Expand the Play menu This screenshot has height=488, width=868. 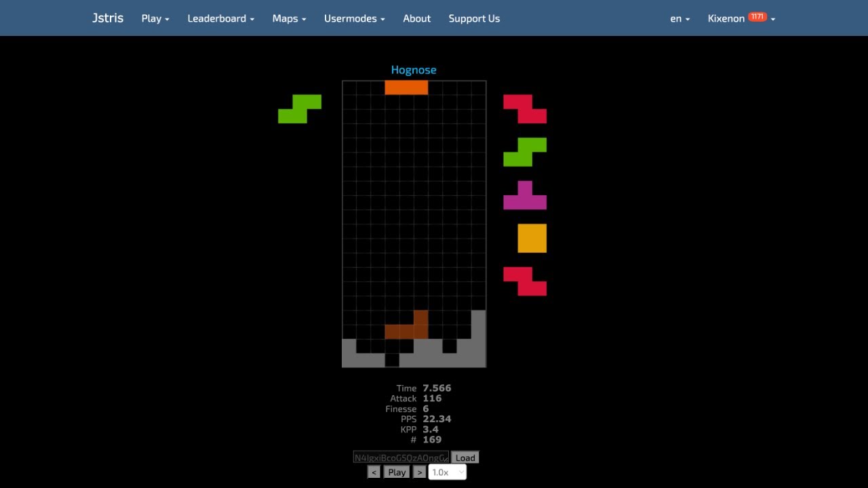click(x=155, y=18)
